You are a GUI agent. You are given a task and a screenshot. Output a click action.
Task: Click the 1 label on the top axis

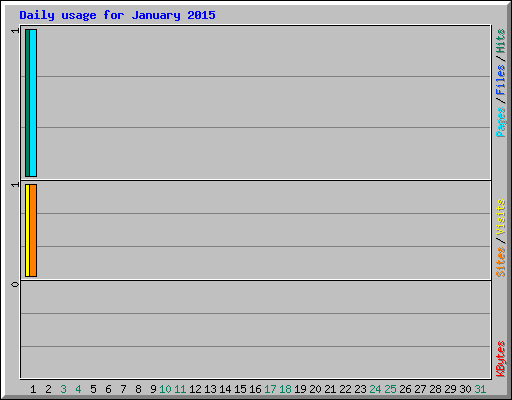coord(15,31)
